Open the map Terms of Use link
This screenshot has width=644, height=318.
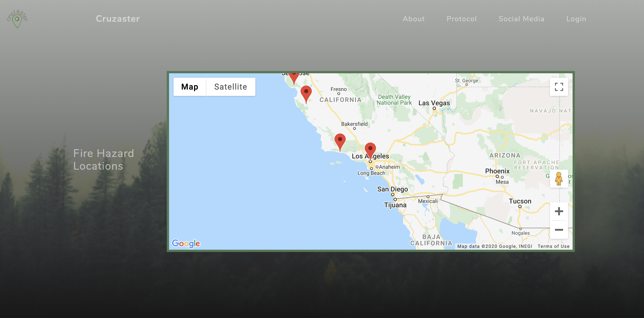[553, 247]
